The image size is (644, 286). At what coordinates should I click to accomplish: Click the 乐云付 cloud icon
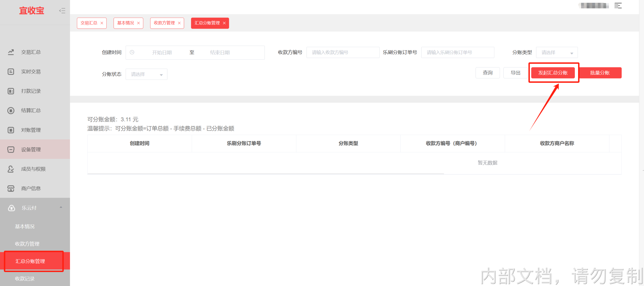click(x=11, y=208)
